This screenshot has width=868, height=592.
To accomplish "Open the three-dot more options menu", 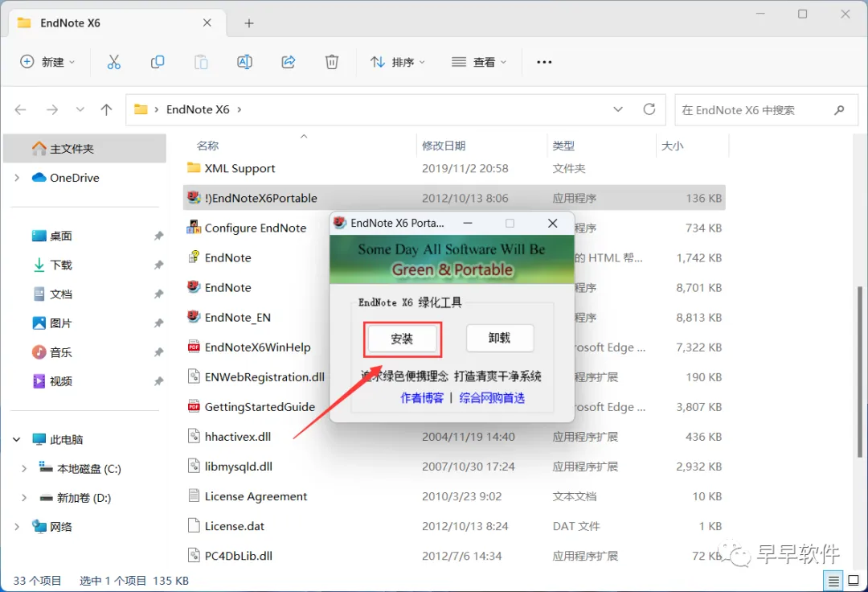I will (x=544, y=62).
